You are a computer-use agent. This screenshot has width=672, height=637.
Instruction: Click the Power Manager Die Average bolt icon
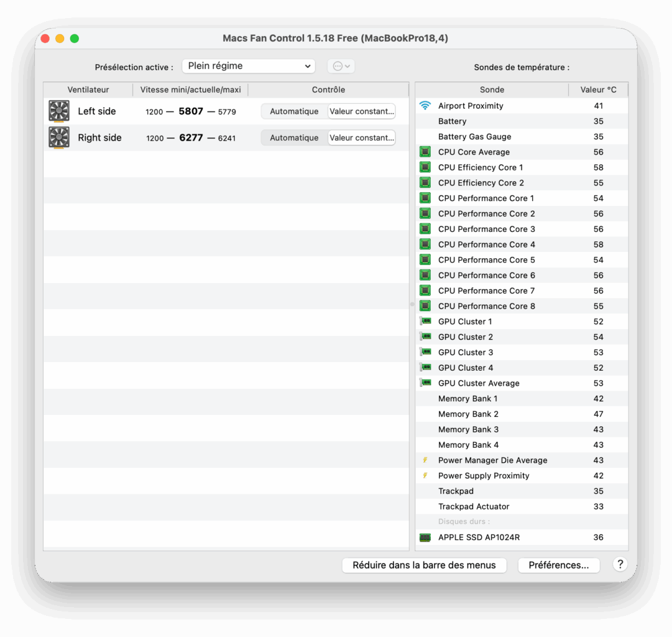pyautogui.click(x=425, y=460)
